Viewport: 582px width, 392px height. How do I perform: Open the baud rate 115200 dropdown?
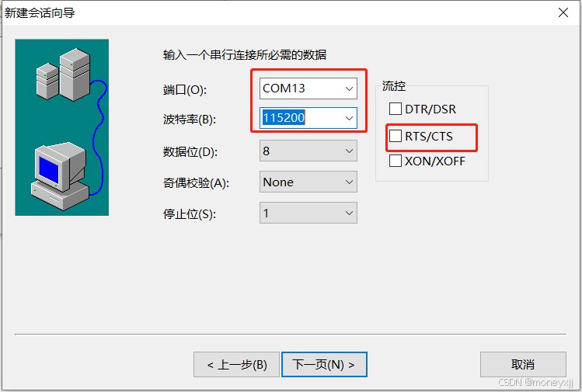coord(308,118)
